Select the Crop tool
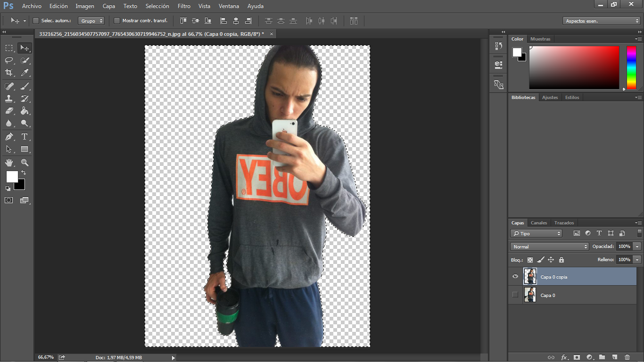This screenshot has width=644, height=362. tap(9, 73)
